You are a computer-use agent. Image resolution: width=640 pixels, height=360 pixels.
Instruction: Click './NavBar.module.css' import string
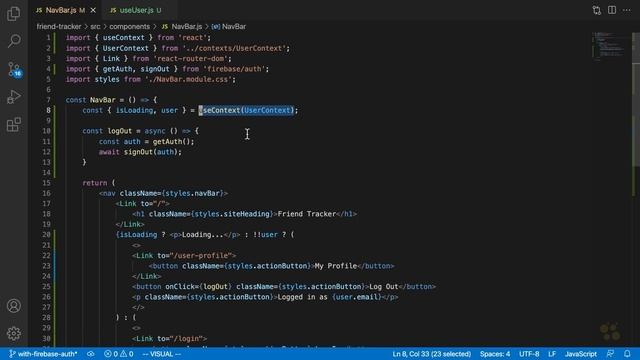point(188,79)
